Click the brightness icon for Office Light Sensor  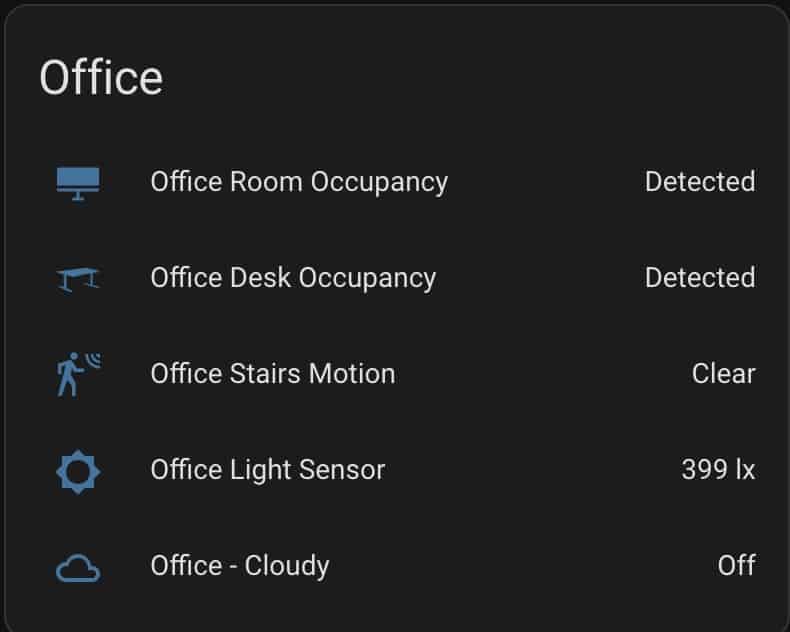pos(78,472)
